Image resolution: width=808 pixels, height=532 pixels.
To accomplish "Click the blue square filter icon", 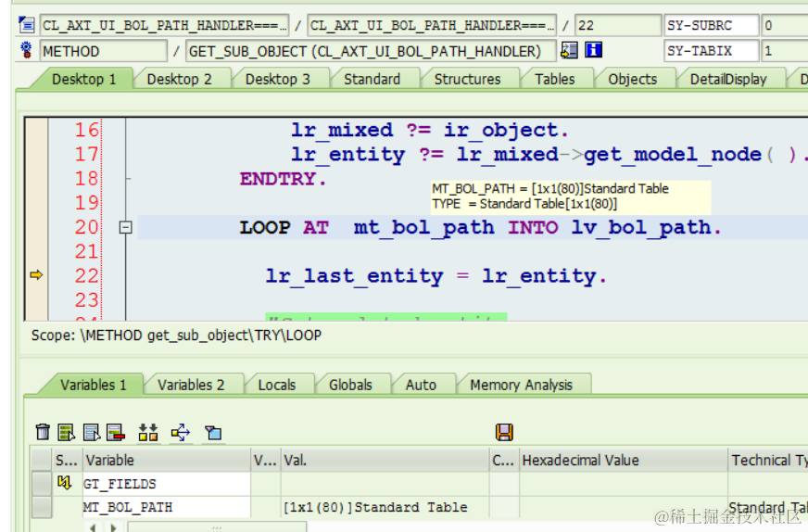I will click(x=213, y=433).
